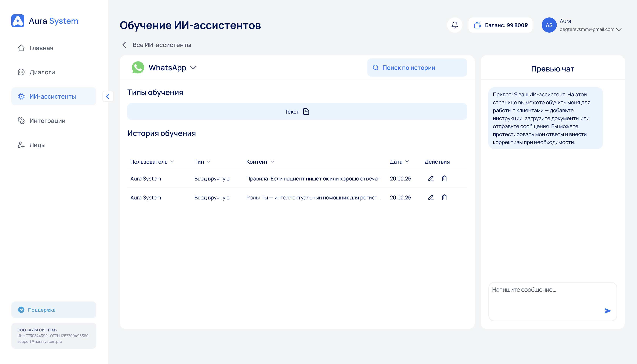The width and height of the screenshot is (637, 364).
Task: Click the AS profile avatar
Action: pos(549,25)
